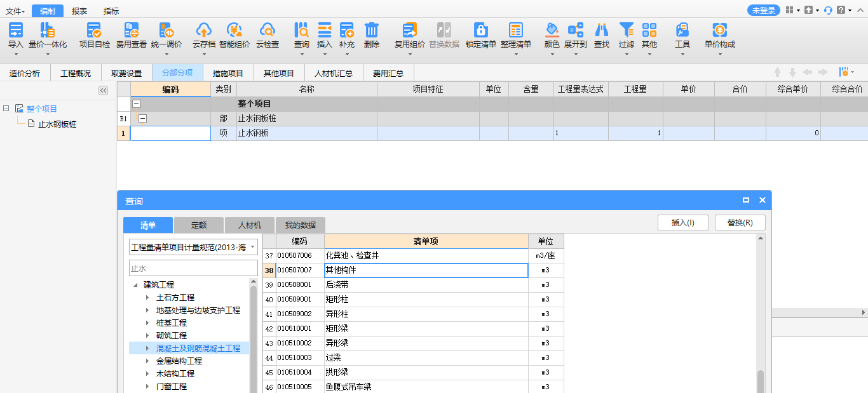The height and width of the screenshot is (393, 868).
Task: Click the 补充 supplement icon
Action: point(347,36)
